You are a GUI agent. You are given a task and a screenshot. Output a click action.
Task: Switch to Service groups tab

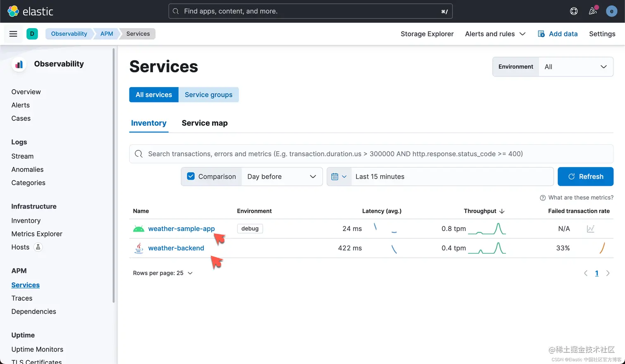(208, 95)
